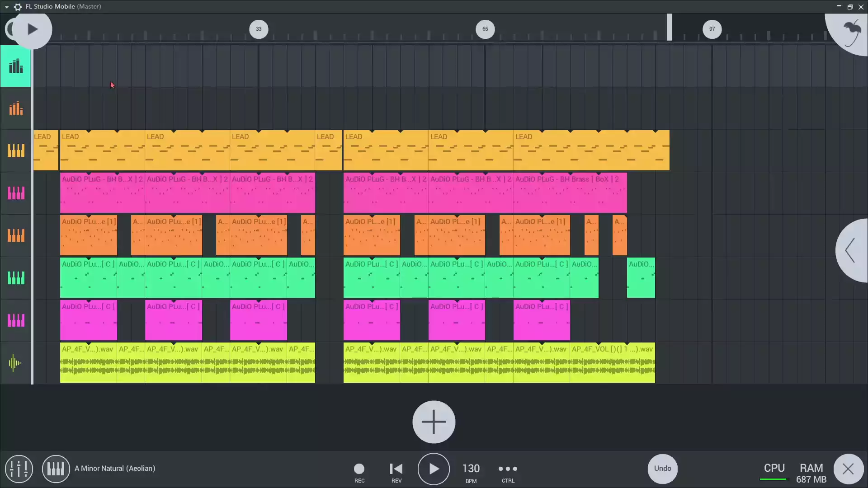Click the piano roll icon bottom left
Image resolution: width=868 pixels, height=488 pixels.
(56, 468)
